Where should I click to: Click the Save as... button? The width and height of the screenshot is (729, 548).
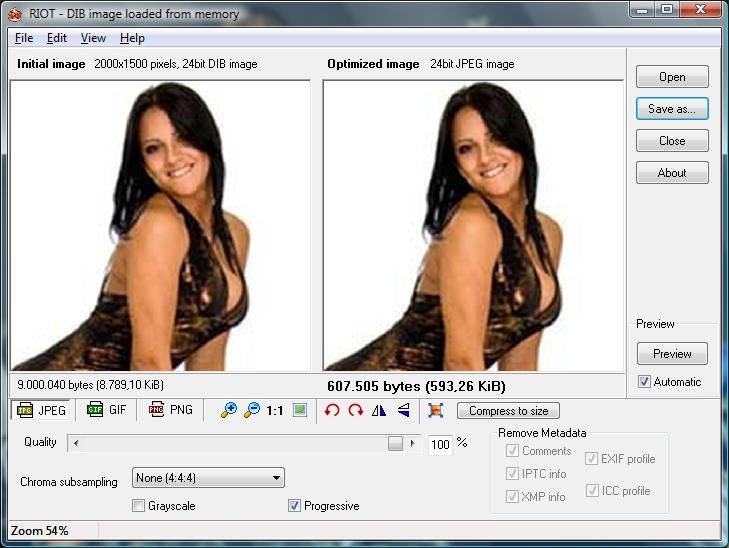(x=672, y=109)
